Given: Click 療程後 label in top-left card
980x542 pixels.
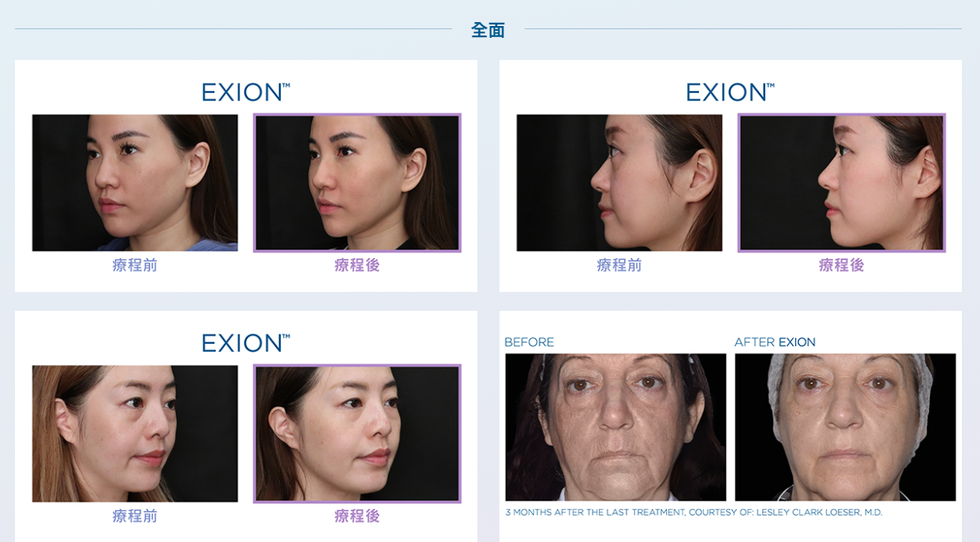Looking at the screenshot, I should (357, 265).
